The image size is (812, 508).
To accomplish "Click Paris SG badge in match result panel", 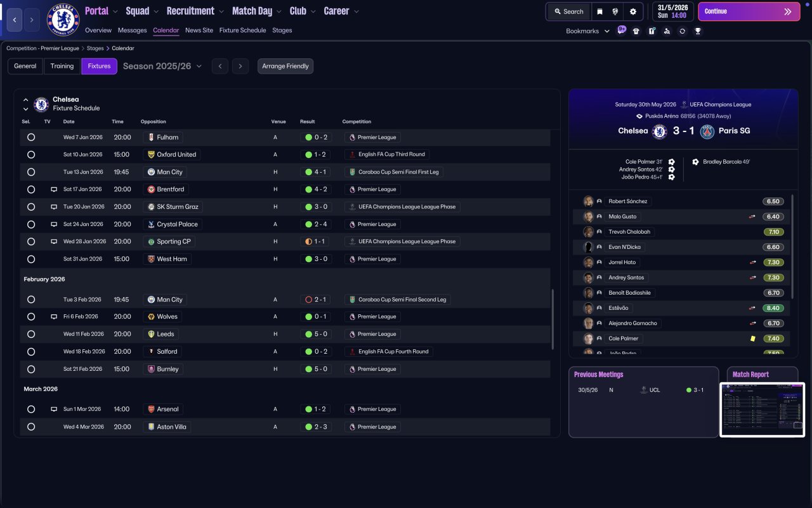I will tap(707, 131).
